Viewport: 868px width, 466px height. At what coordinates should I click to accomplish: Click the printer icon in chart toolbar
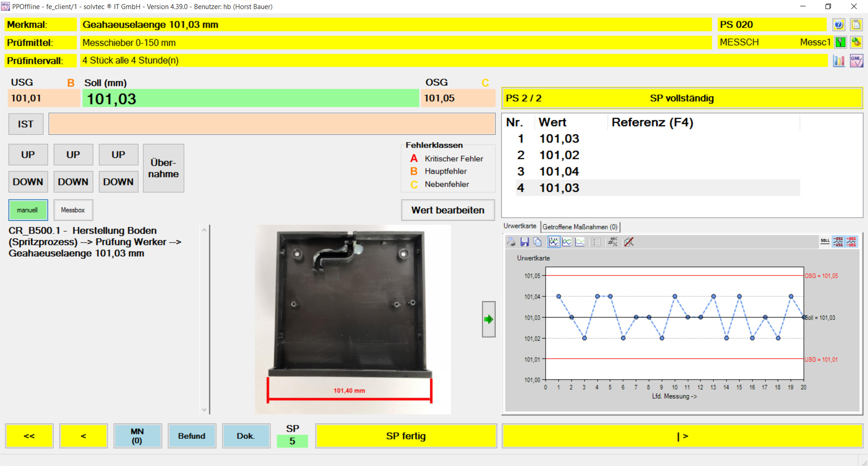pos(511,242)
